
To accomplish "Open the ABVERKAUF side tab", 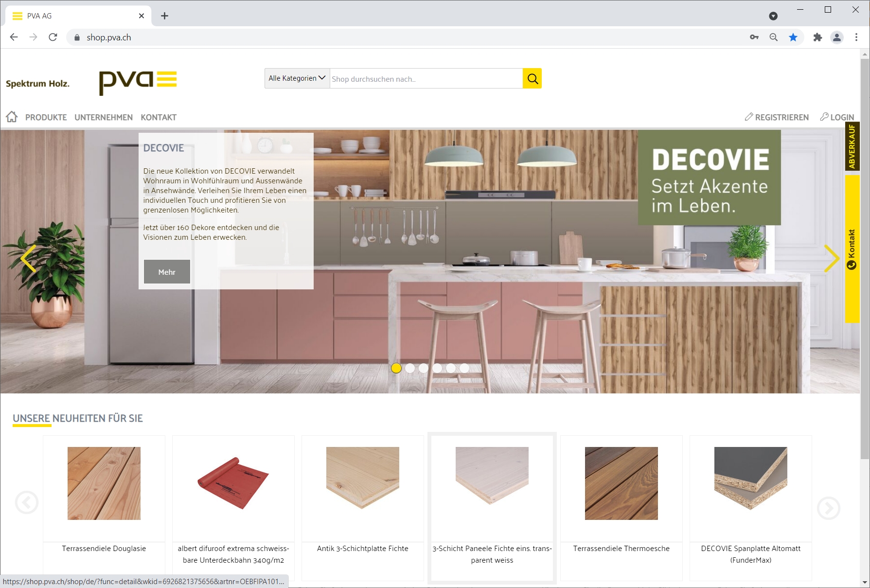I will [852, 146].
